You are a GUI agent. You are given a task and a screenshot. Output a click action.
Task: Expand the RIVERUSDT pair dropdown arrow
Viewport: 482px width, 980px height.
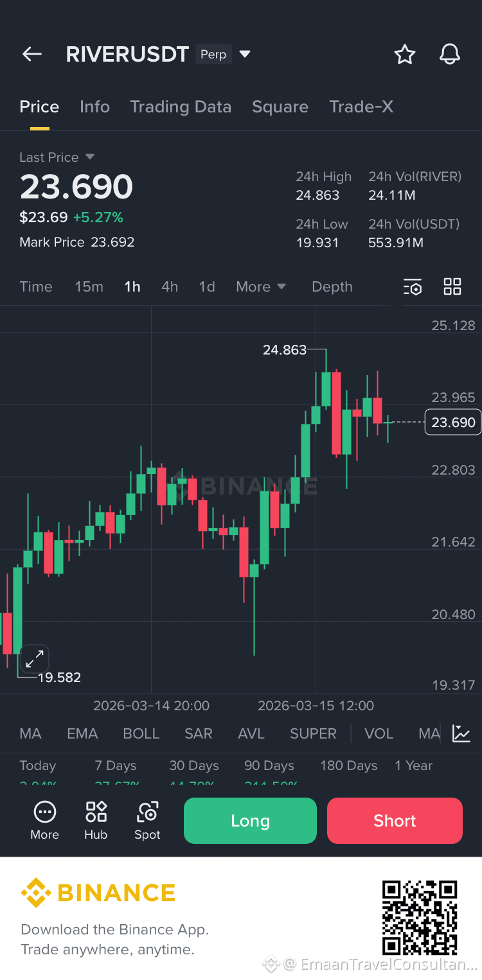tap(245, 55)
